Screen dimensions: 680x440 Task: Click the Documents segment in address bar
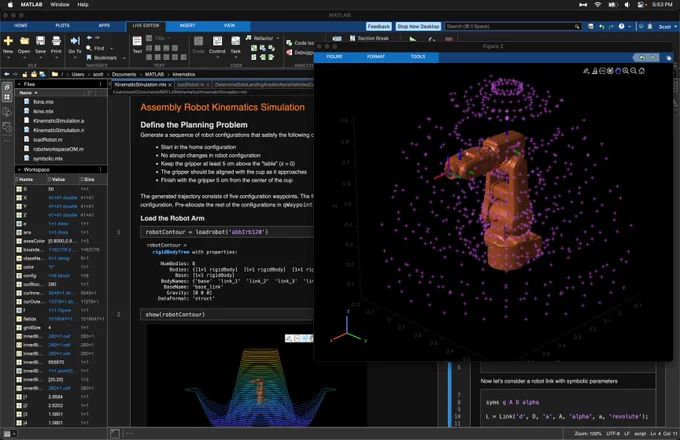(124, 74)
